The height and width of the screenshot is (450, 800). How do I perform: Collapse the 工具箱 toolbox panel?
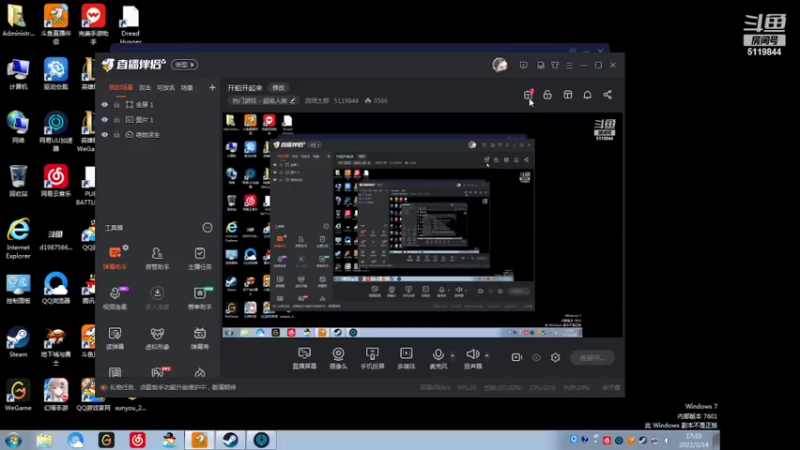pos(207,228)
